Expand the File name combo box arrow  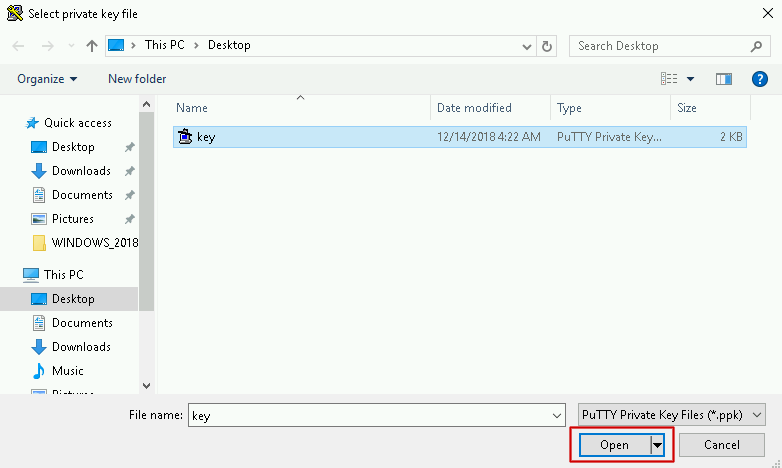(x=557, y=415)
